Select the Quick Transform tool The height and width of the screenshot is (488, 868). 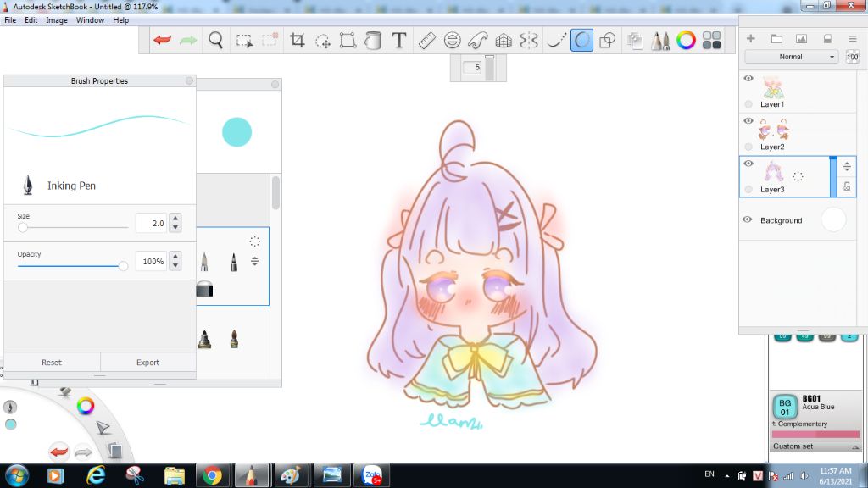pos(323,41)
